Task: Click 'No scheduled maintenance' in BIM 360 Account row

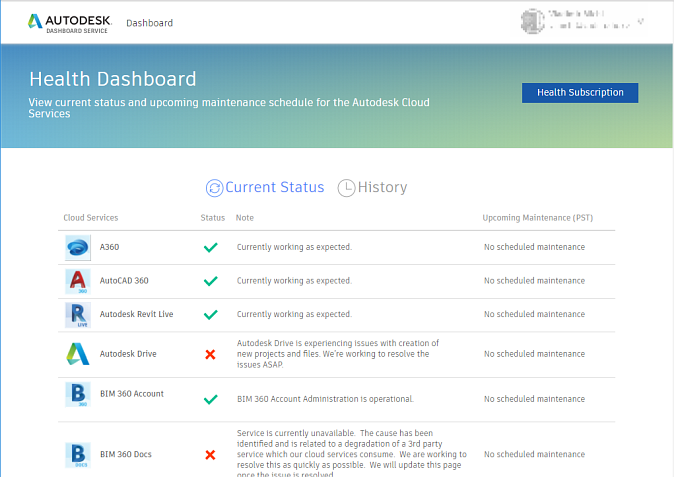Action: [534, 399]
